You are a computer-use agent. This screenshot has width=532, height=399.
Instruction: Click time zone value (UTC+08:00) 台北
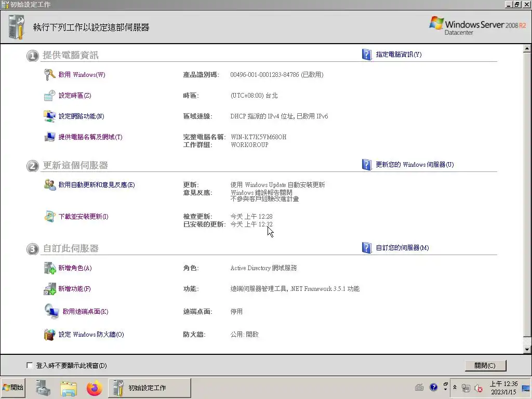[254, 96]
